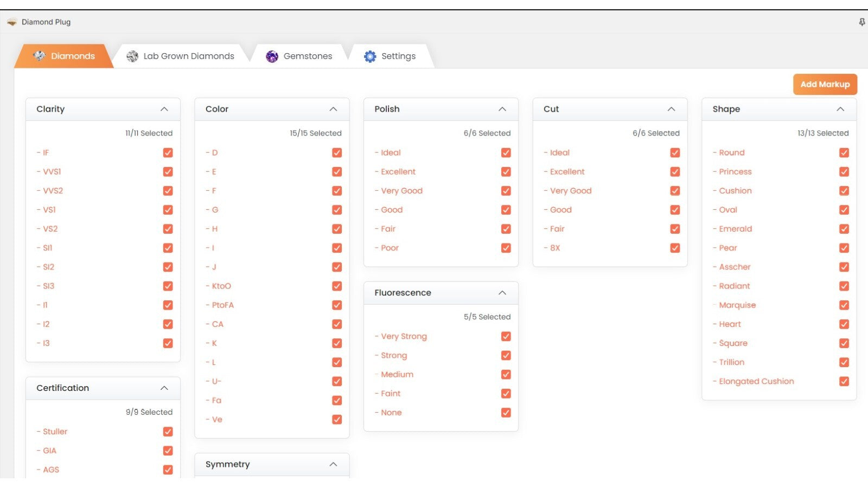Uncheck the Medium fluorescence checkbox
This screenshot has width=868, height=488.
506,375
